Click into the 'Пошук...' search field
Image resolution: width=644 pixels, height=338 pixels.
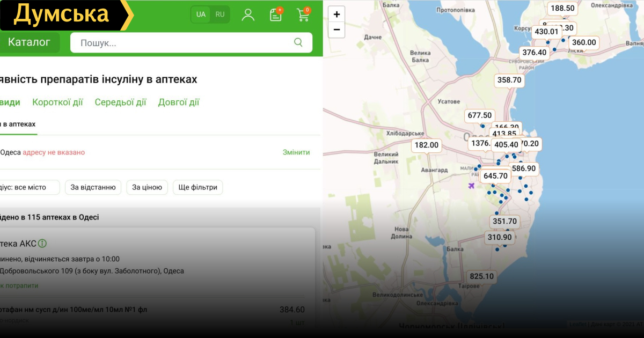(x=182, y=43)
